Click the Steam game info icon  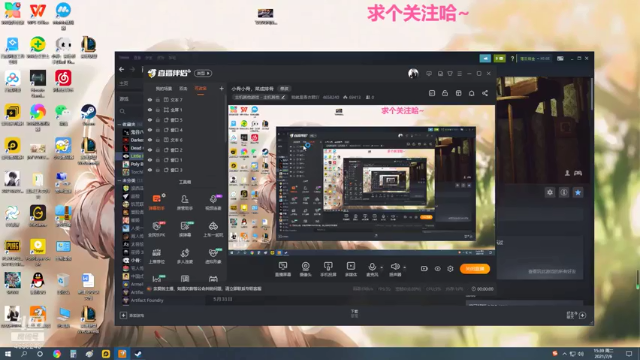564,192
